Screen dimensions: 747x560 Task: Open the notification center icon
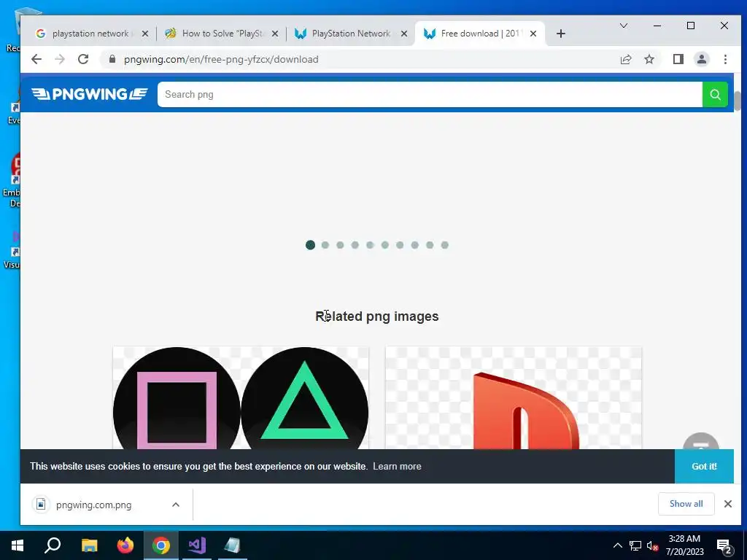pos(724,546)
